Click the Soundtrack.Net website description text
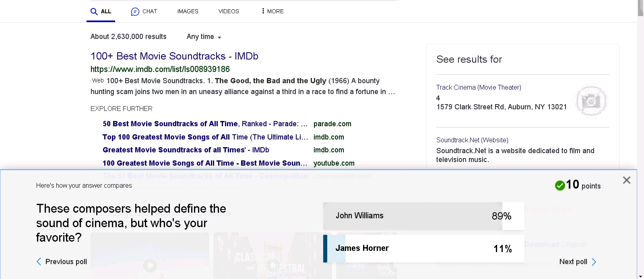The width and height of the screenshot is (644, 279). point(515,155)
